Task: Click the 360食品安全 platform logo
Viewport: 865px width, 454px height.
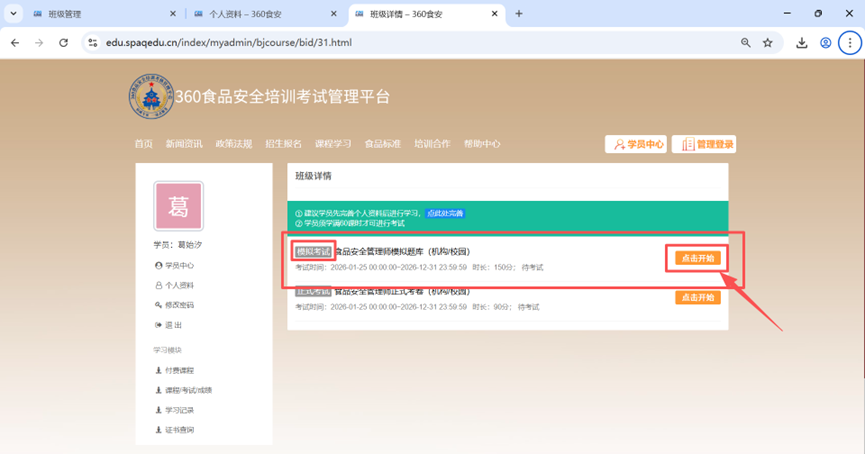Action: pos(150,96)
